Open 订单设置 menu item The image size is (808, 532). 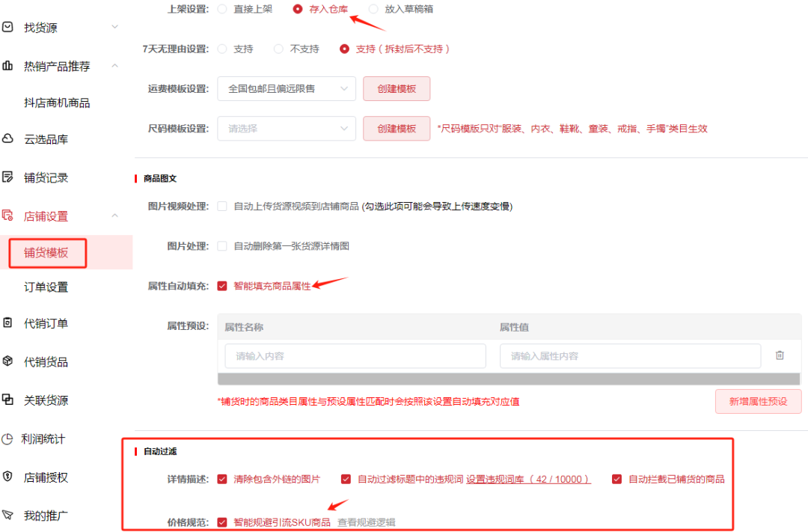click(x=46, y=287)
